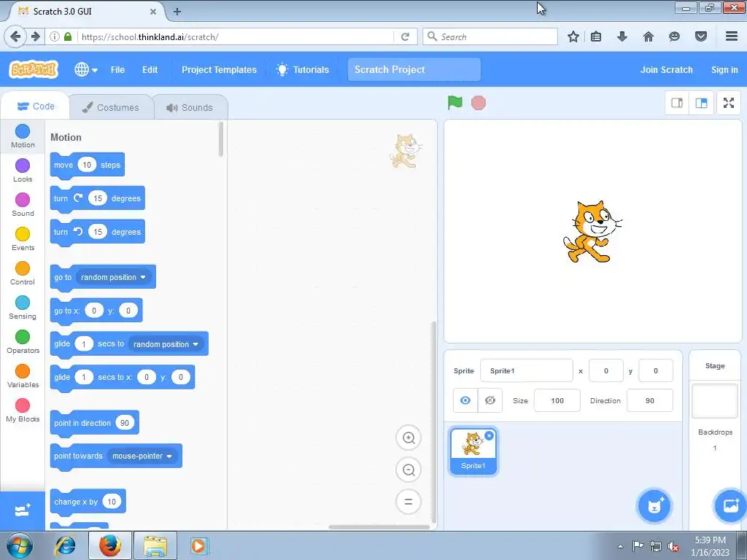Reload the page in Firefox
Viewport: 747px width, 560px height.
[x=405, y=36]
